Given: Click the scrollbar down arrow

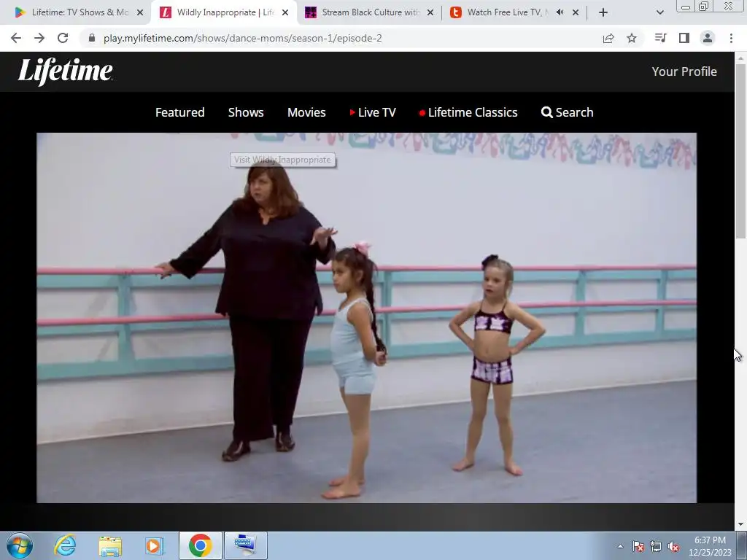Looking at the screenshot, I should (x=740, y=525).
